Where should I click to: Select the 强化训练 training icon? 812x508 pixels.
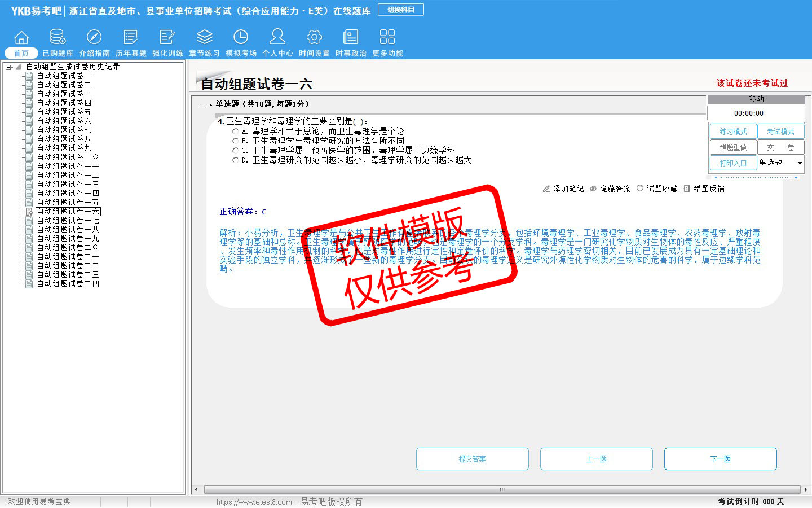tap(167, 37)
